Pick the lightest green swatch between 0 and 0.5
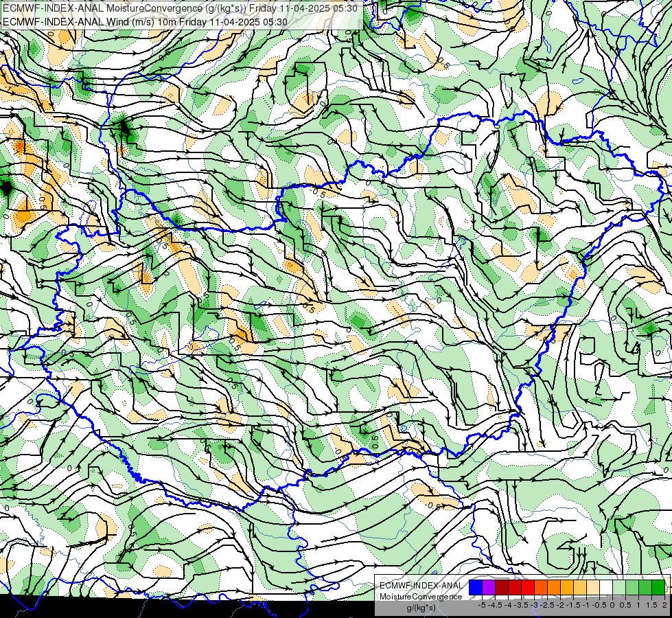 (x=619, y=587)
